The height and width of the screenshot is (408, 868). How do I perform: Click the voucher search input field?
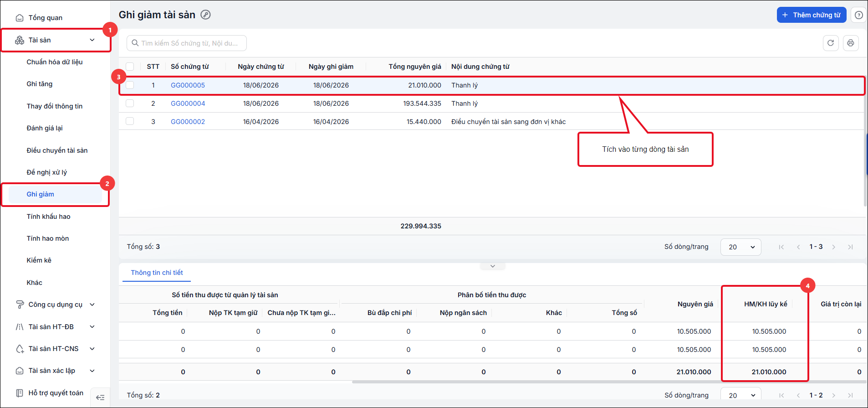187,43
